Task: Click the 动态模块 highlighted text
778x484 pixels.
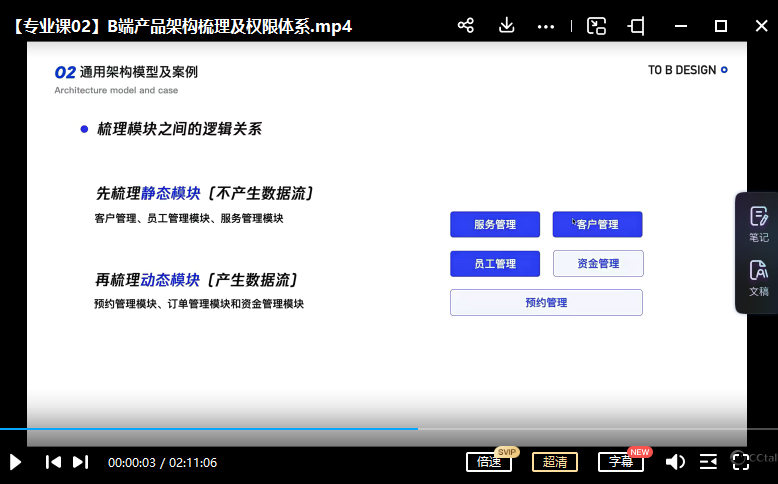Action: [170, 280]
